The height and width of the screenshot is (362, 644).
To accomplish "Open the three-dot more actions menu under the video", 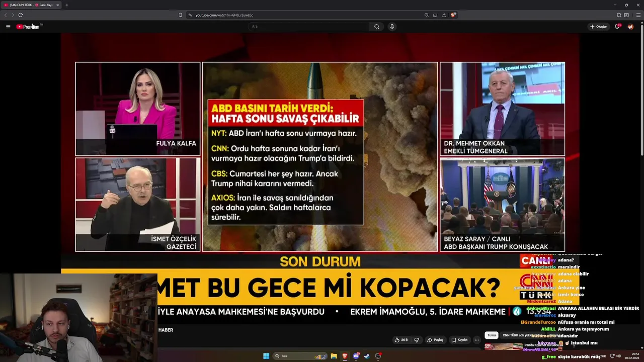I will tap(477, 340).
